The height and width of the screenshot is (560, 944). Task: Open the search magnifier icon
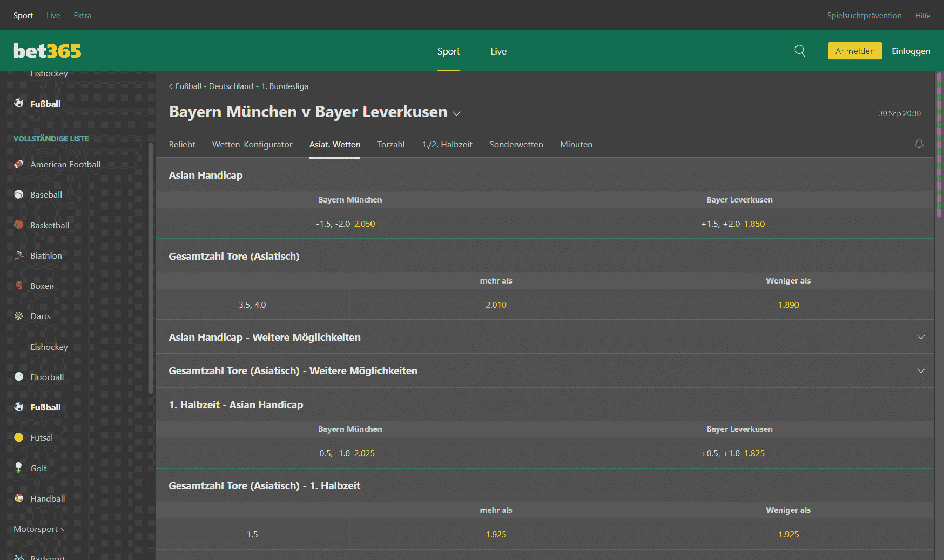800,51
